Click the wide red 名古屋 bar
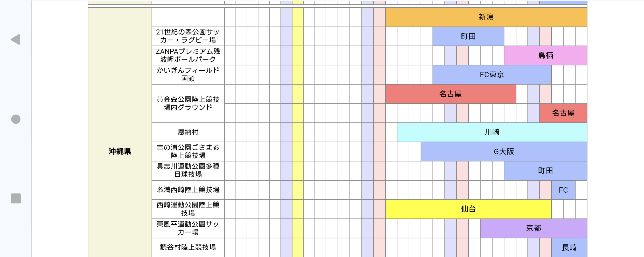The image size is (644, 257). (x=450, y=94)
